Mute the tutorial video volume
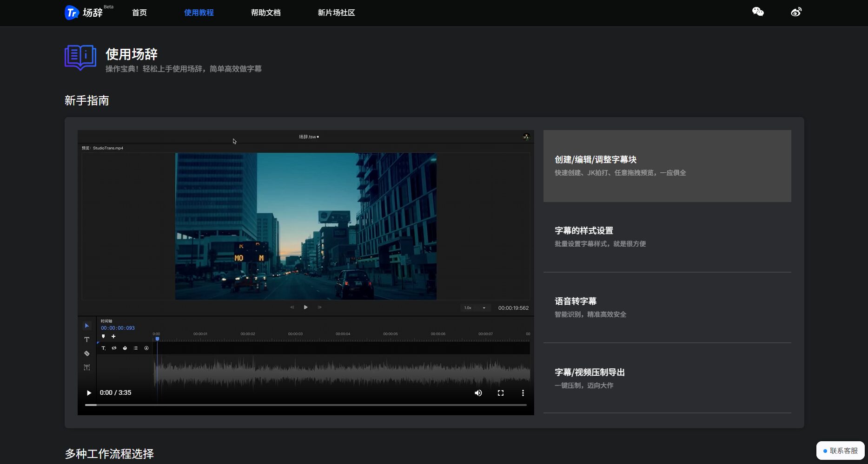This screenshot has width=868, height=464. 478,393
